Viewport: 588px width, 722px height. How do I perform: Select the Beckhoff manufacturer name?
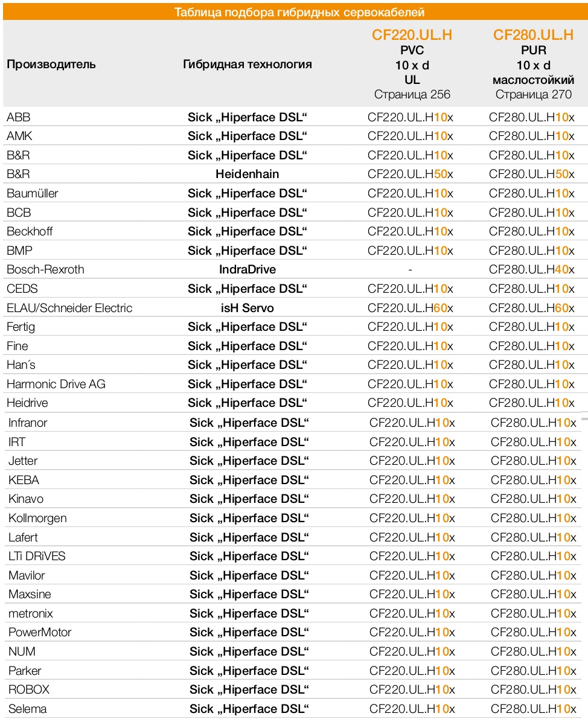(30, 232)
